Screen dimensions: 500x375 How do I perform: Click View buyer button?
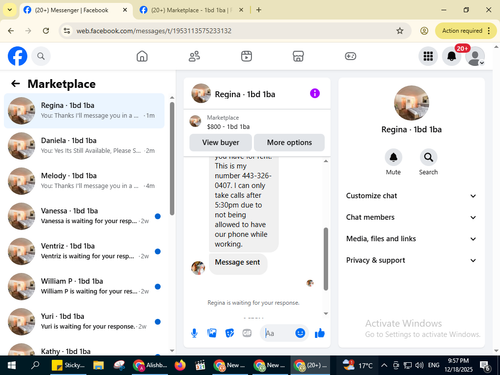220,142
